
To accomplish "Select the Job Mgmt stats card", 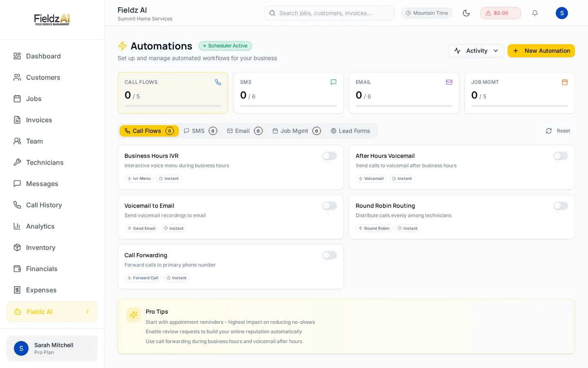I will coord(519,93).
